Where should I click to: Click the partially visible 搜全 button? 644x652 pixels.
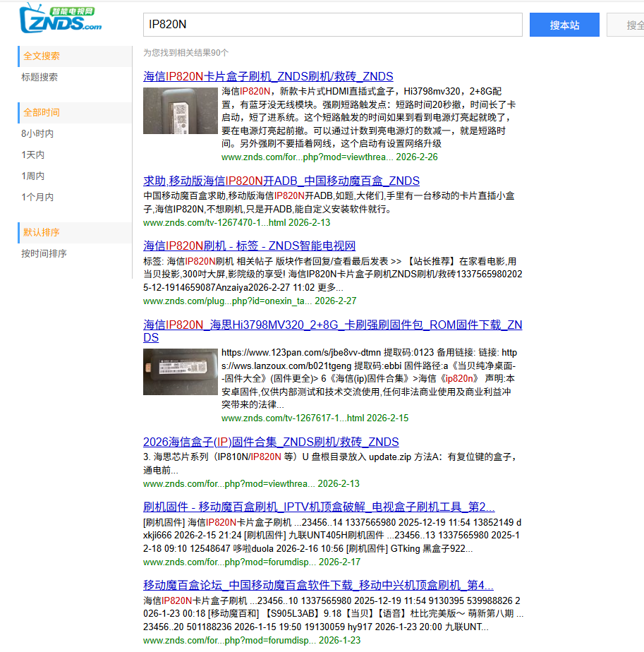[x=626, y=25]
